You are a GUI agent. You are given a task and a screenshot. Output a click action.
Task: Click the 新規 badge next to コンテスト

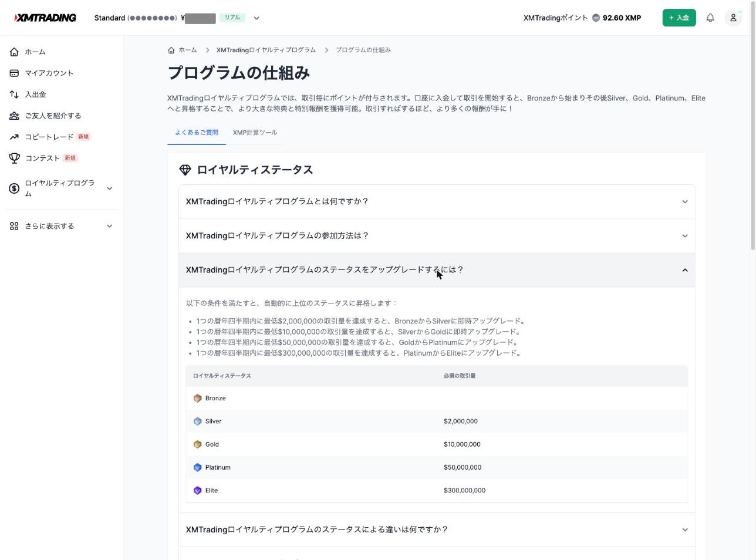70,158
